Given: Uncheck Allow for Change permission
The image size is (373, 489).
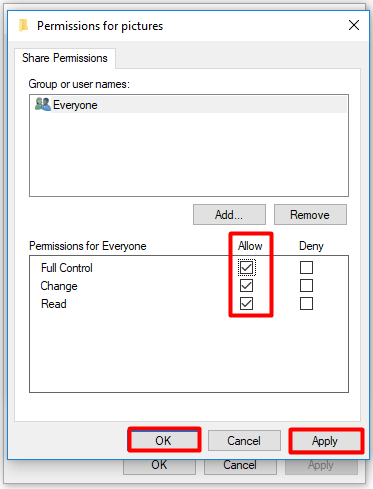Looking at the screenshot, I should click(x=246, y=286).
